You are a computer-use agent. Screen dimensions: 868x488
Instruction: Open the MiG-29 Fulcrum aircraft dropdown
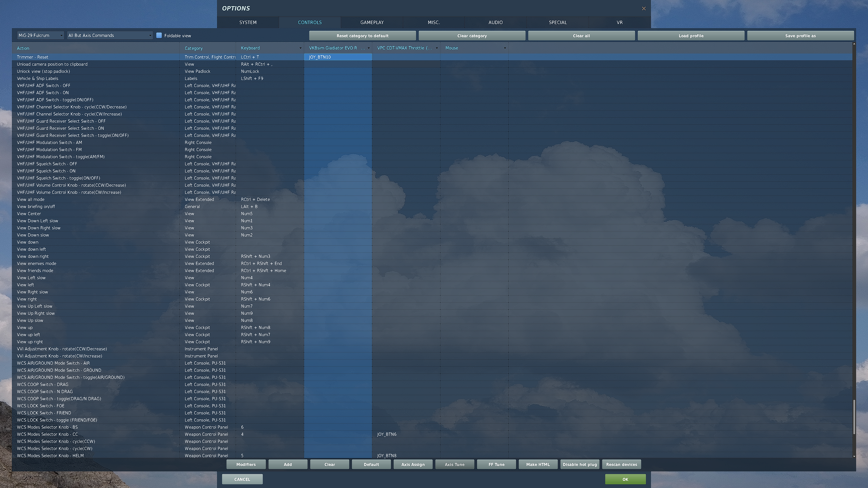40,35
